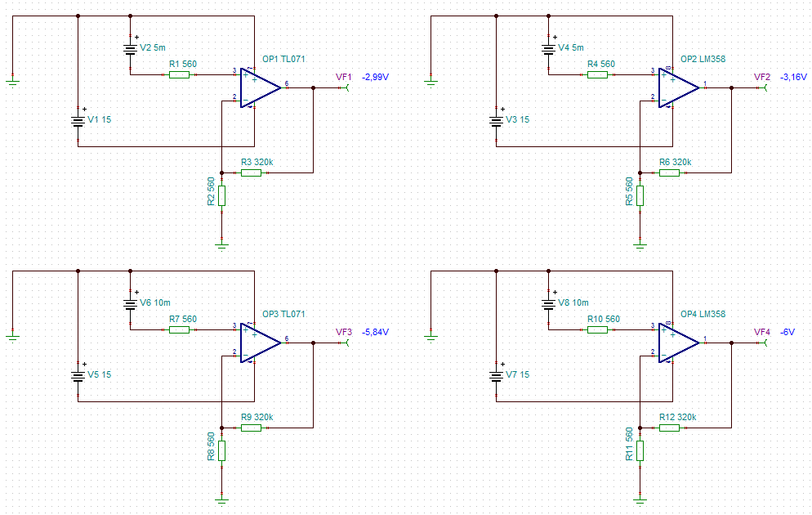Select resistor R5 560 symbol
The image size is (812, 515).
click(x=640, y=196)
